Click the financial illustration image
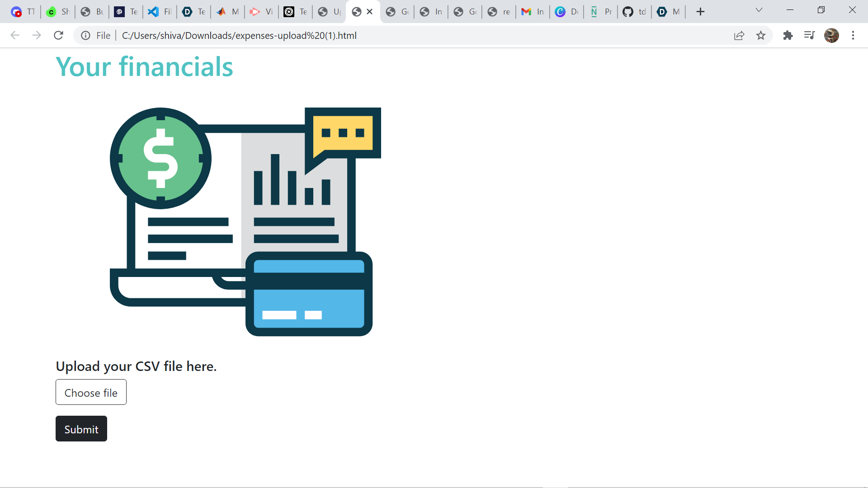 pos(245,221)
